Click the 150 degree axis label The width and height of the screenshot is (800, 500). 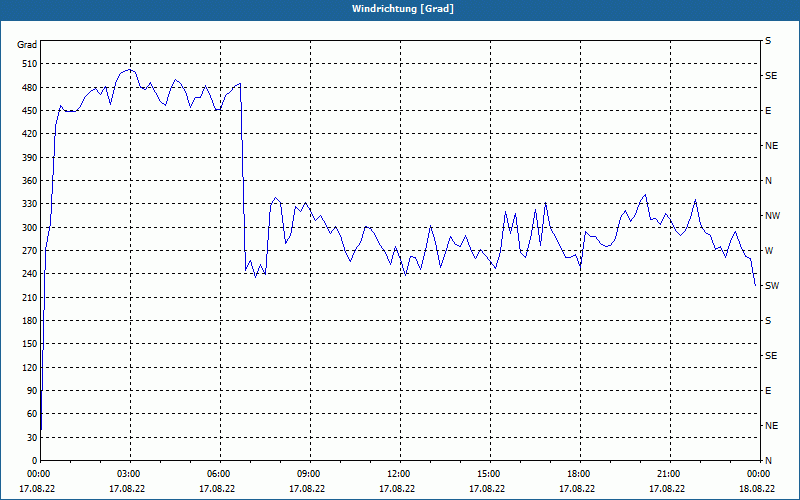click(30, 344)
